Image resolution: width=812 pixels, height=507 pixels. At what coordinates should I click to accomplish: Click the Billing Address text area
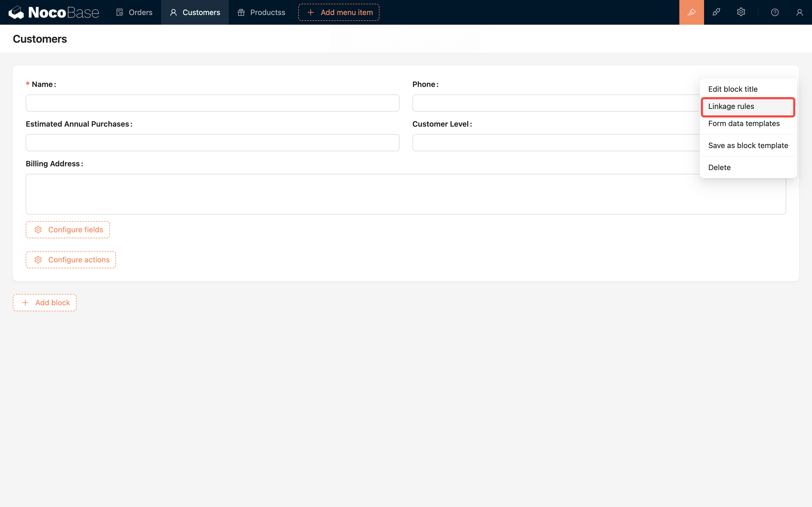(x=363, y=194)
